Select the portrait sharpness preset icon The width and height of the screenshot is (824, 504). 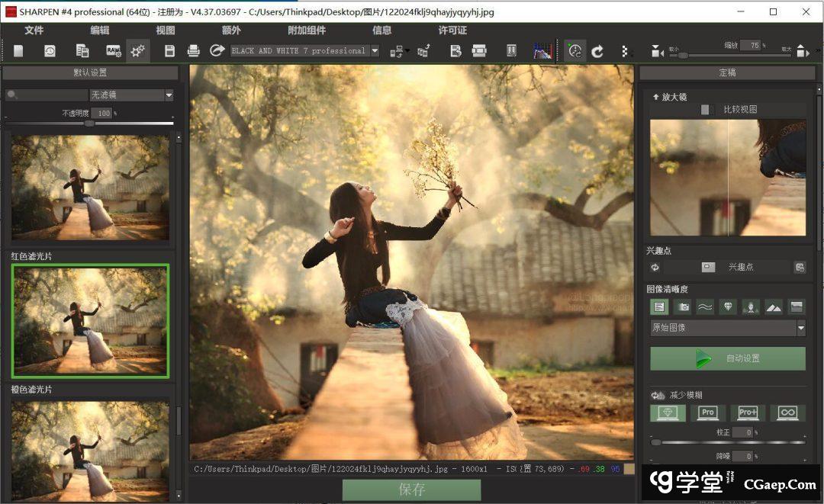pyautogui.click(x=752, y=307)
